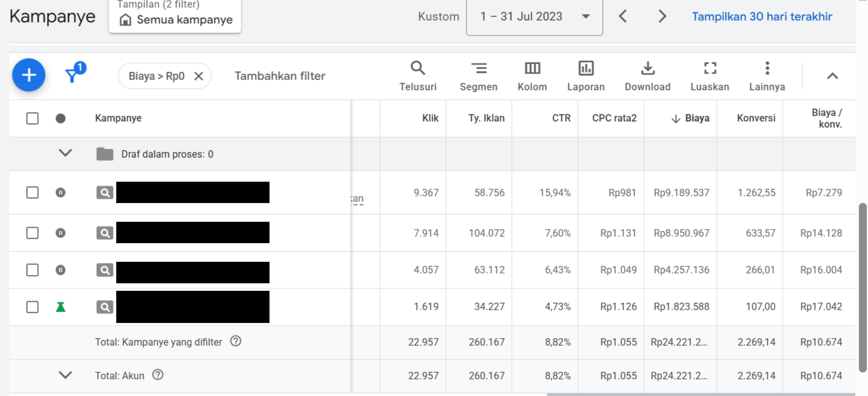Click cost per conversion Rp17.042
The height and width of the screenshot is (396, 868).
pos(821,307)
